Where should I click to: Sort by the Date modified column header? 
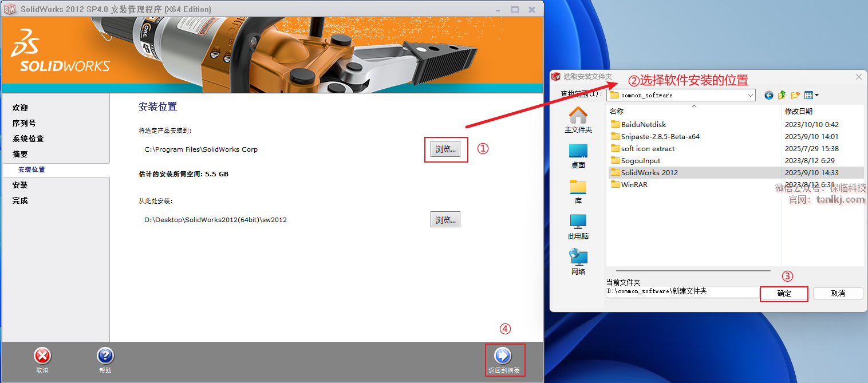pyautogui.click(x=799, y=111)
